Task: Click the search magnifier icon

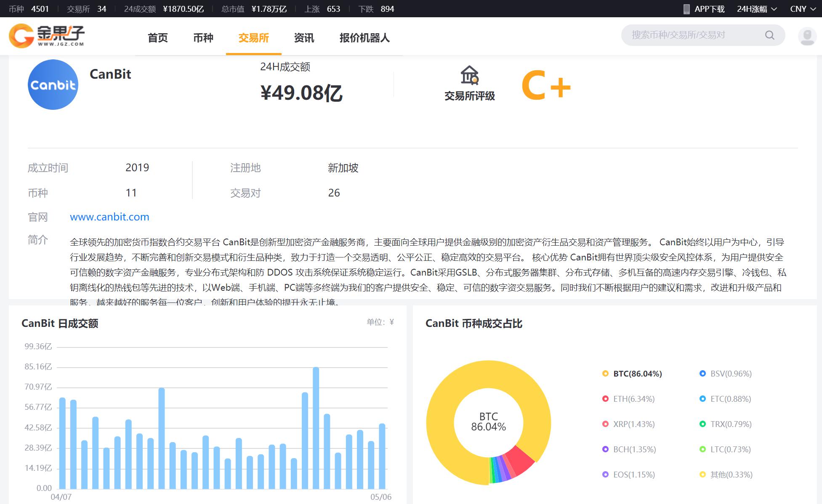Action: click(x=769, y=35)
